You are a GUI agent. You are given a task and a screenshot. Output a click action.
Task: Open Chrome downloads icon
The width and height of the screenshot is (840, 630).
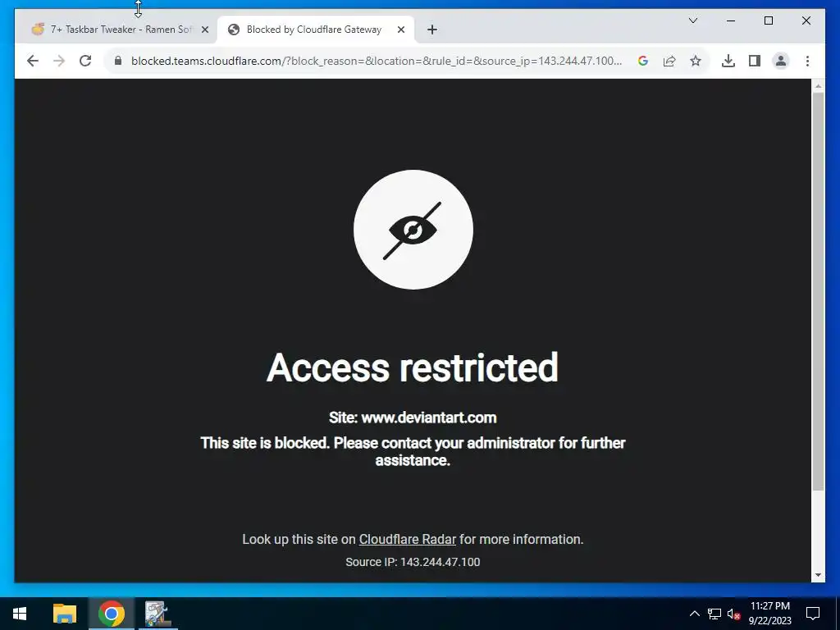(x=728, y=61)
